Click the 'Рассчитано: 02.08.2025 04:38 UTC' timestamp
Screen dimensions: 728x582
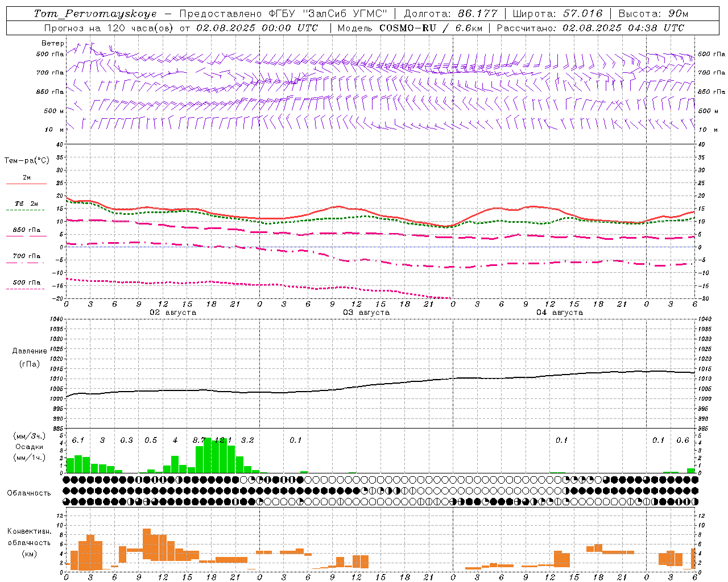[590, 28]
